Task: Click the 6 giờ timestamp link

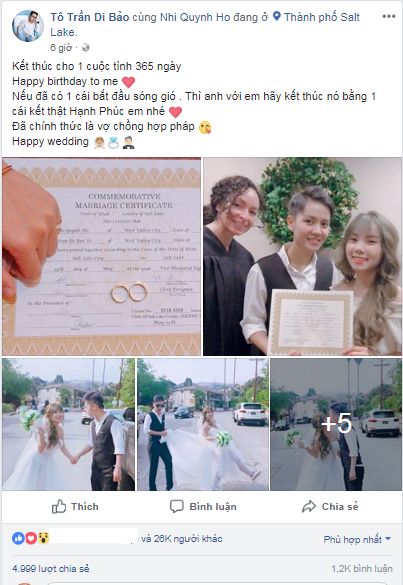Action: (x=61, y=48)
